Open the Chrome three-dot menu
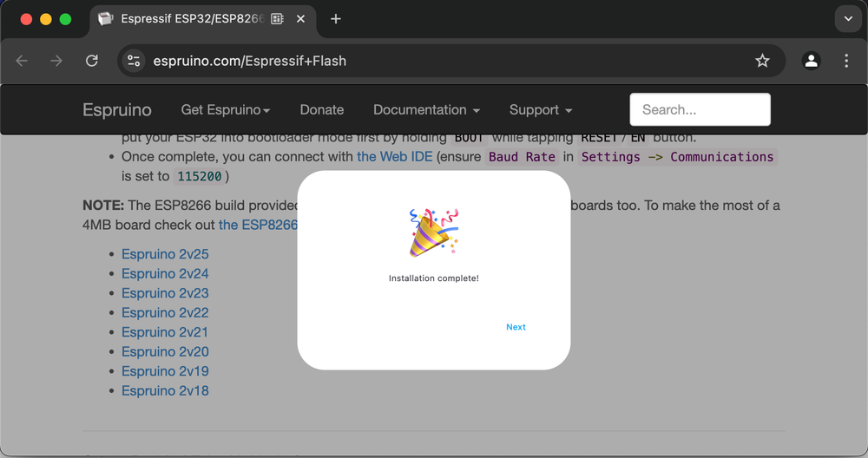Image resolution: width=868 pixels, height=458 pixels. (x=845, y=61)
